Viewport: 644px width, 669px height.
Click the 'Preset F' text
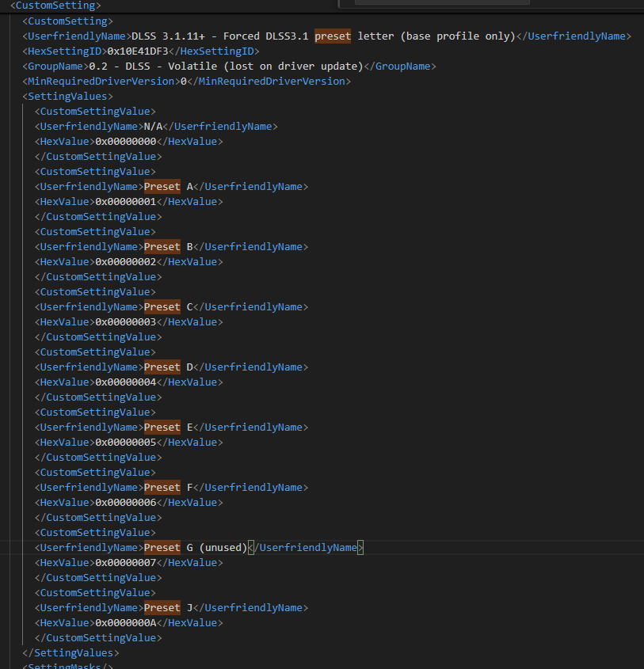[169, 487]
